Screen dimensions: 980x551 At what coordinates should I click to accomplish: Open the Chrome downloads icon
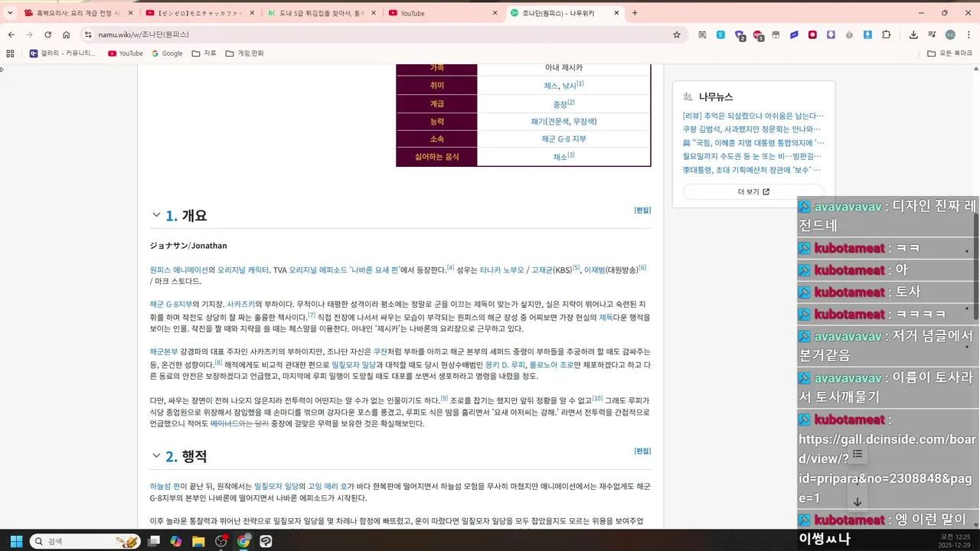(x=913, y=34)
